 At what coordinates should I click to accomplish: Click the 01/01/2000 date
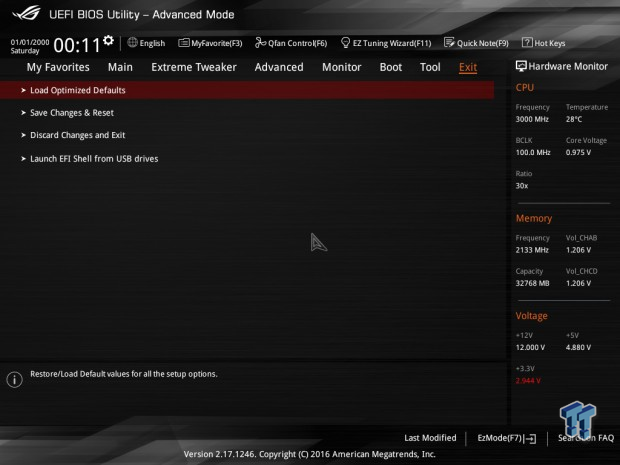(30, 42)
